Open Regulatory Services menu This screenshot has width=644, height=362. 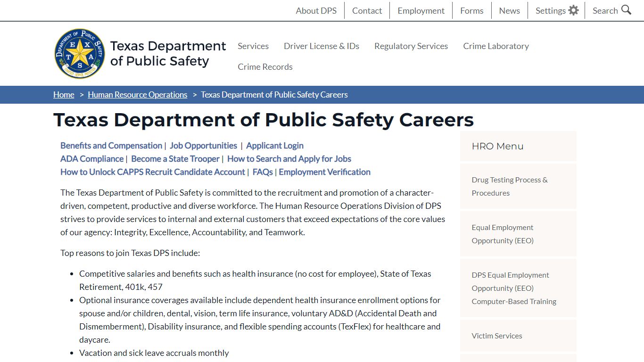pyautogui.click(x=411, y=46)
